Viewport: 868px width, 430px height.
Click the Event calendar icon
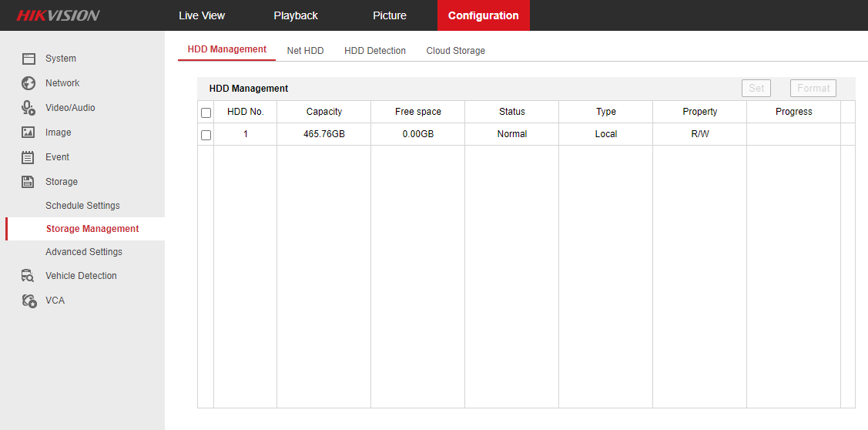point(28,157)
